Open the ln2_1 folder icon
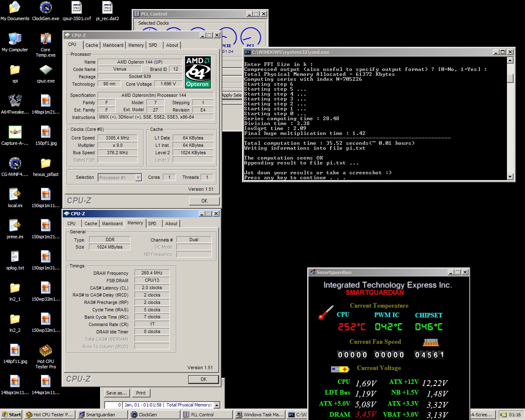Viewport: 525px width, 420px height. point(15,292)
